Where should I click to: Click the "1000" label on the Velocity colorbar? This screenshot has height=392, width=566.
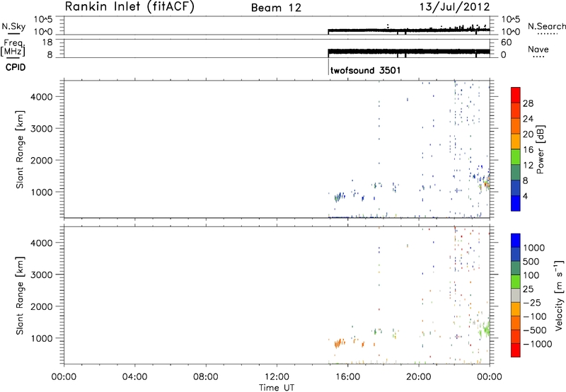tap(533, 248)
